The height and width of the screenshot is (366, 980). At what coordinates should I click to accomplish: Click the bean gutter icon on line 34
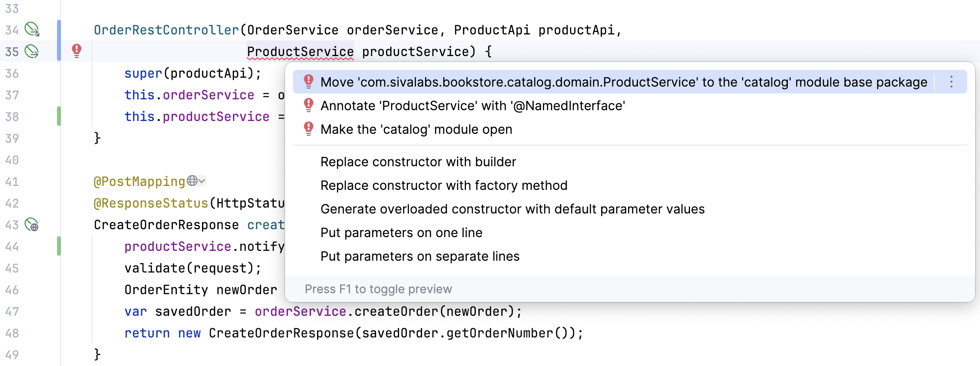[32, 30]
